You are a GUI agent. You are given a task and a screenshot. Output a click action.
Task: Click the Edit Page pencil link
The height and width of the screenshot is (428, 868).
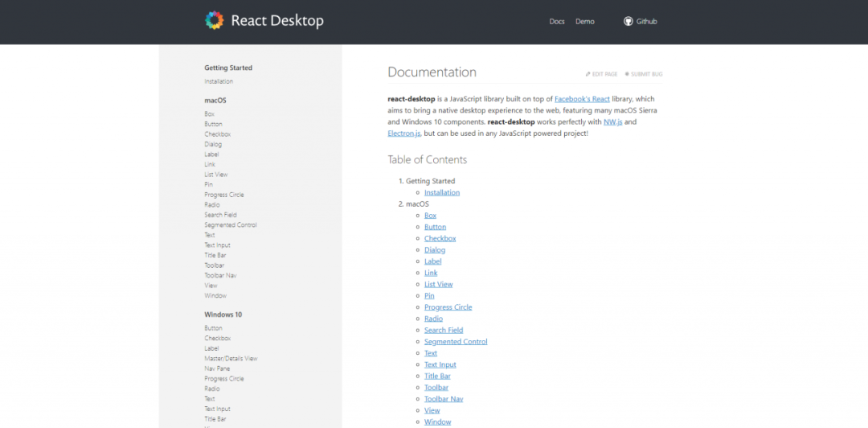point(601,74)
